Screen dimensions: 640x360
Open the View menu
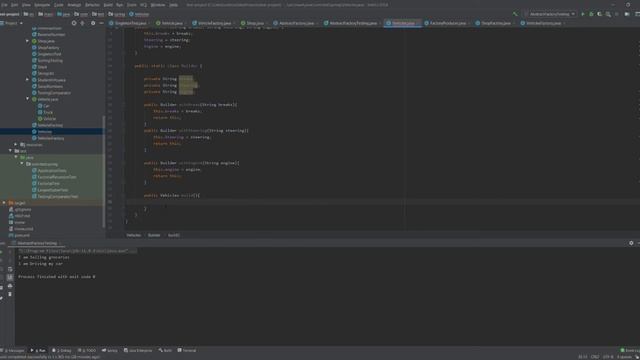26,5
